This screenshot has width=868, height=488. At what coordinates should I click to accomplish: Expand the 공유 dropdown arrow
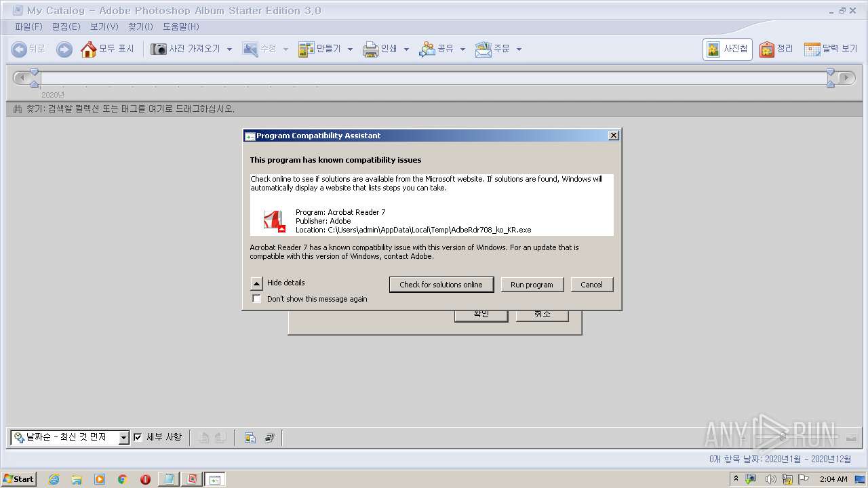pyautogui.click(x=462, y=49)
